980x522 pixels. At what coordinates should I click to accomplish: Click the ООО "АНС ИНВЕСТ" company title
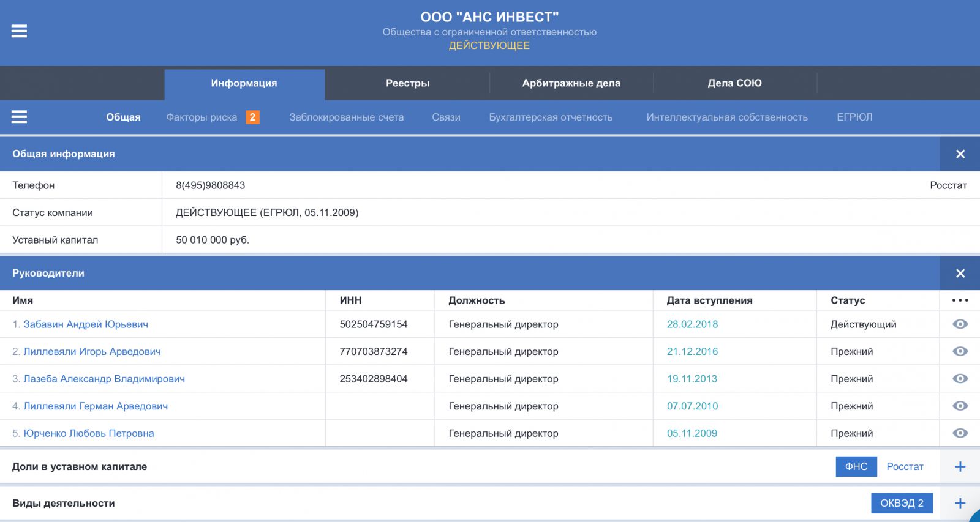point(489,17)
